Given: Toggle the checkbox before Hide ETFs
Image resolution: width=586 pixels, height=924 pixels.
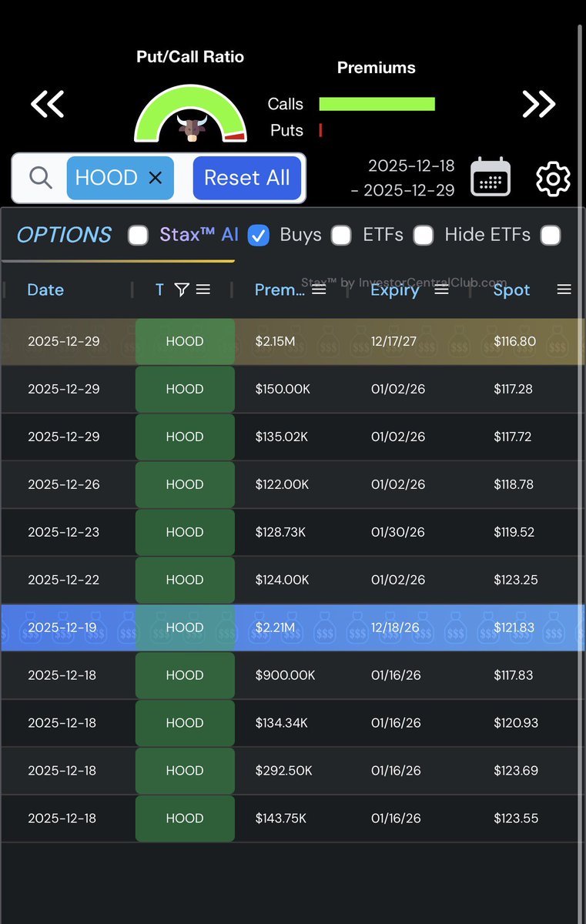Looking at the screenshot, I should (423, 236).
